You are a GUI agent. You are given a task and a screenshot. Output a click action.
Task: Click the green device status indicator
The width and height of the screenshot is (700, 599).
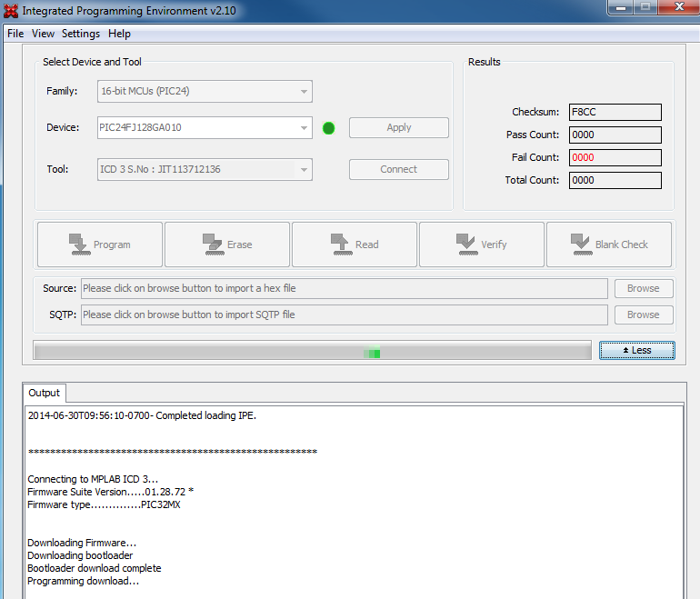tap(329, 128)
